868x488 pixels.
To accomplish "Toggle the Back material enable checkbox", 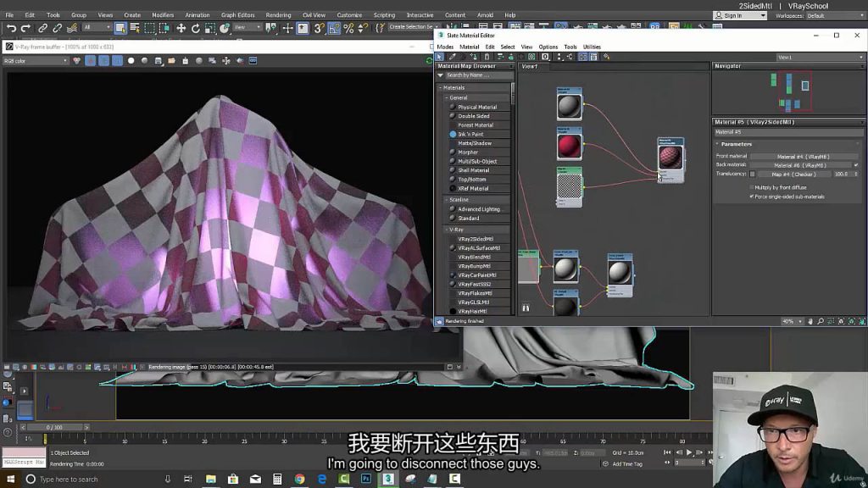I will 856,165.
